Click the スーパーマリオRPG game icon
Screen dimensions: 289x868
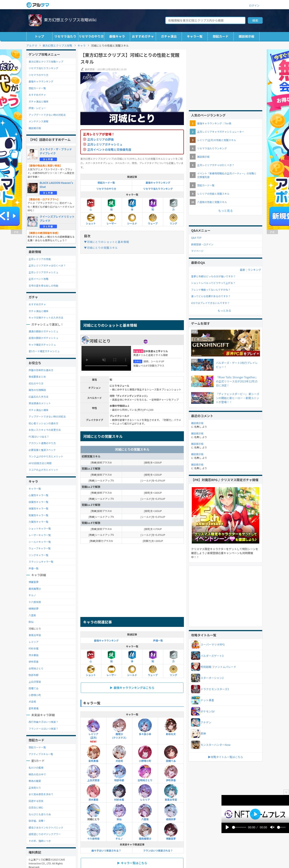[195, 644]
